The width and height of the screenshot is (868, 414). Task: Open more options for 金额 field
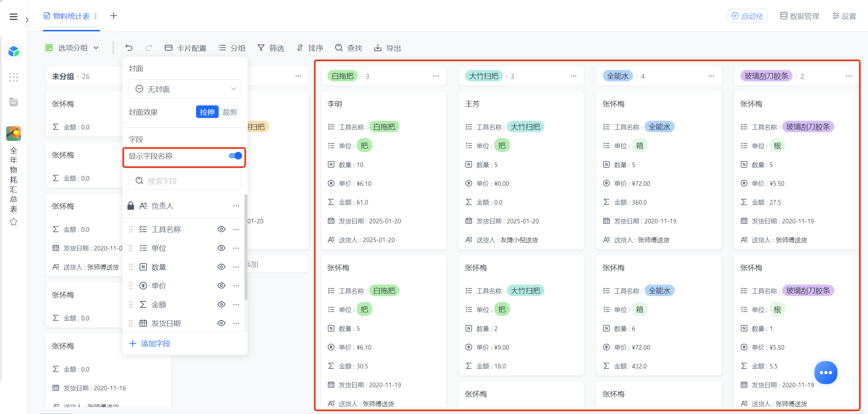236,304
